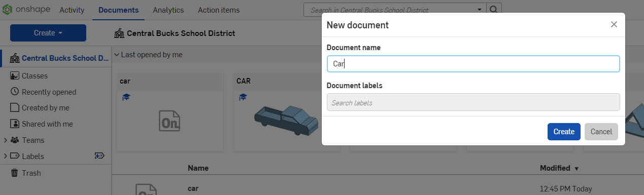This screenshot has width=644, height=195.
Task: Open the blue Create dropdown in sidebar
Action: coord(48,33)
